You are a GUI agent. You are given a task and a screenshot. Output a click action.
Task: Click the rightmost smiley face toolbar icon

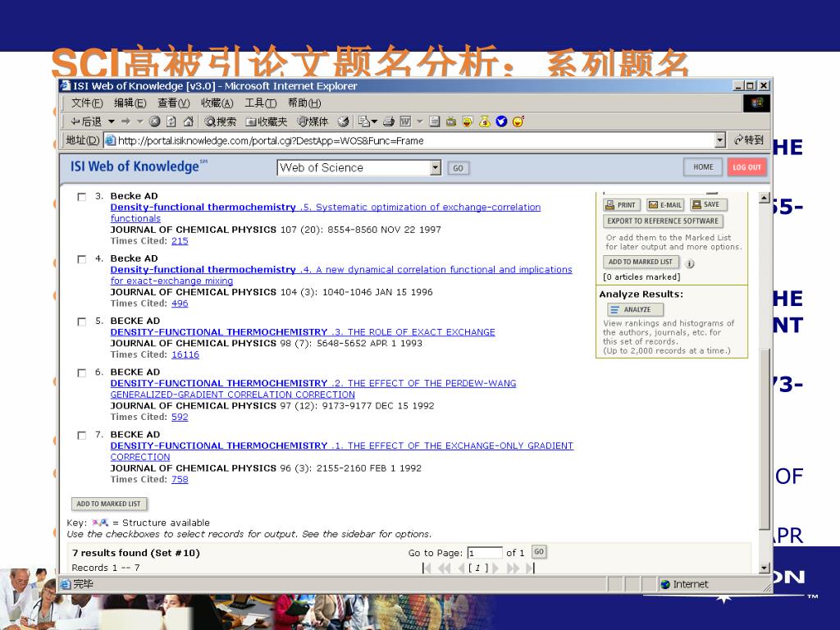tap(518, 121)
